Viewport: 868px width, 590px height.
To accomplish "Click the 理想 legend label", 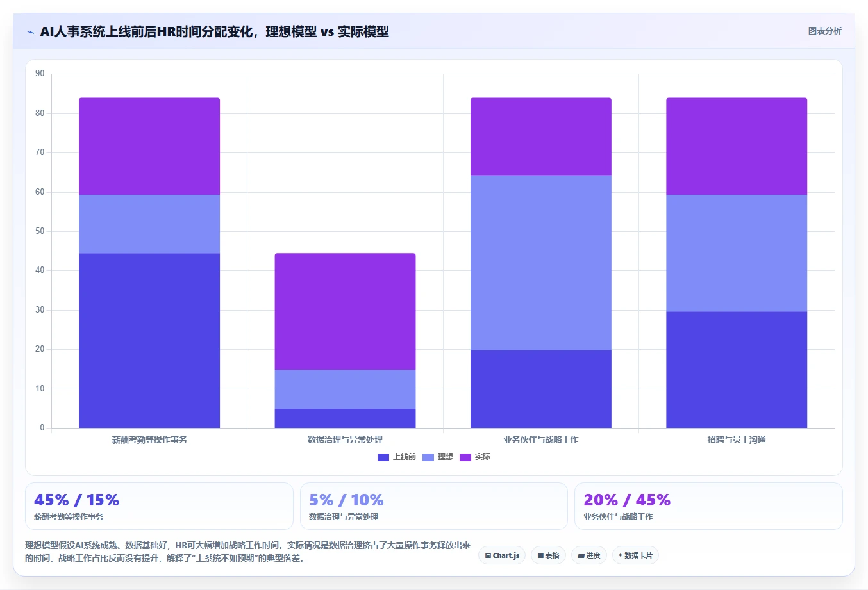I will point(446,457).
